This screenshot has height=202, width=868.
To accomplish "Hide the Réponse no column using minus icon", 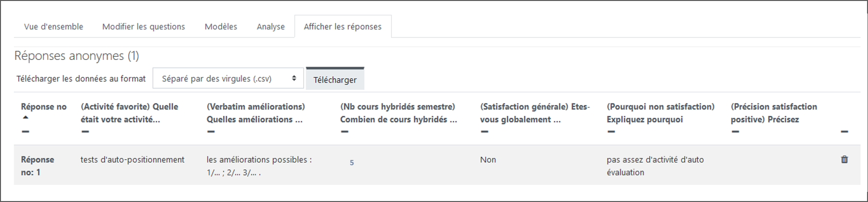I will click(x=26, y=132).
